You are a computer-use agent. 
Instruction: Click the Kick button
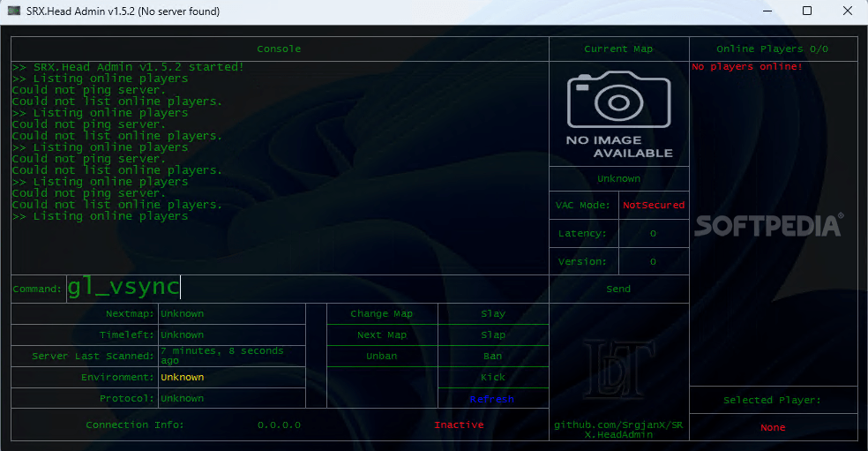493,377
